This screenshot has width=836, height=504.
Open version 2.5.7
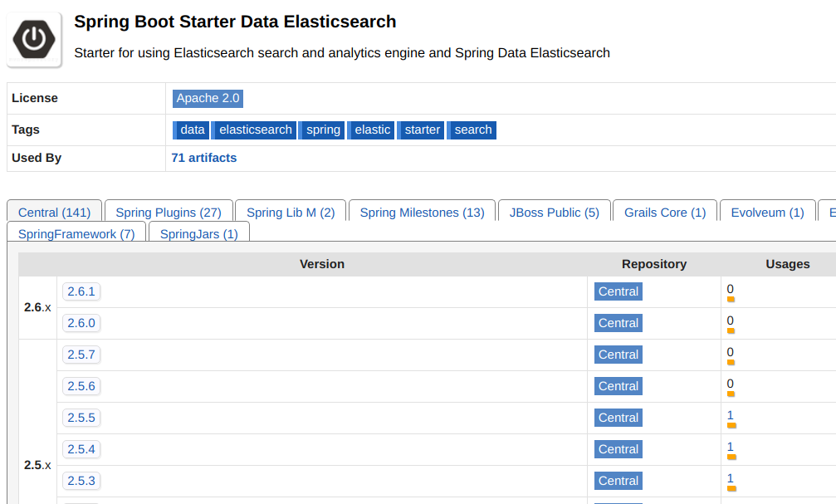tap(81, 355)
